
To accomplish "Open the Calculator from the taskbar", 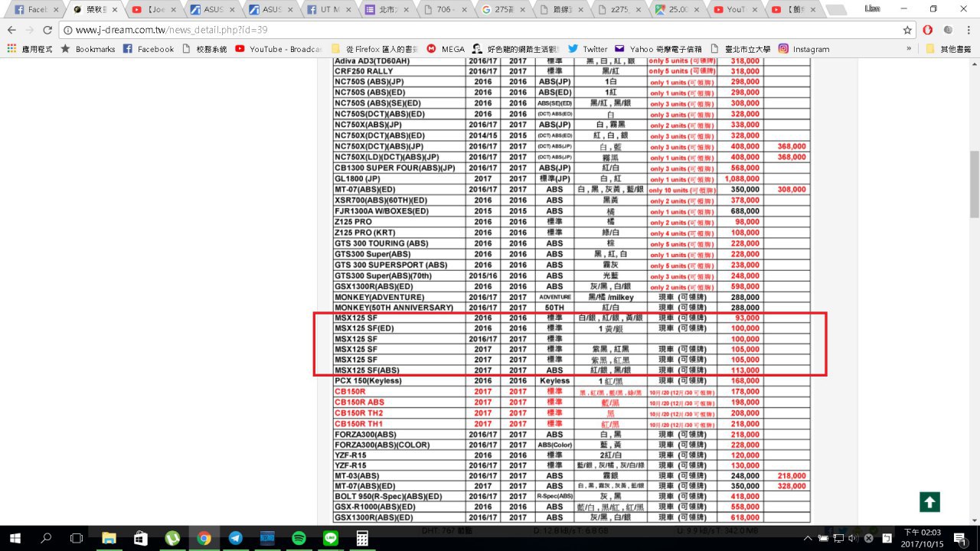I will pyautogui.click(x=362, y=538).
